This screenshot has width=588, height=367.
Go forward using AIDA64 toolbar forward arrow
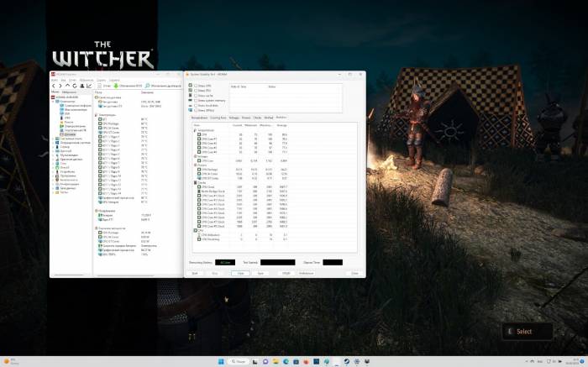60,86
